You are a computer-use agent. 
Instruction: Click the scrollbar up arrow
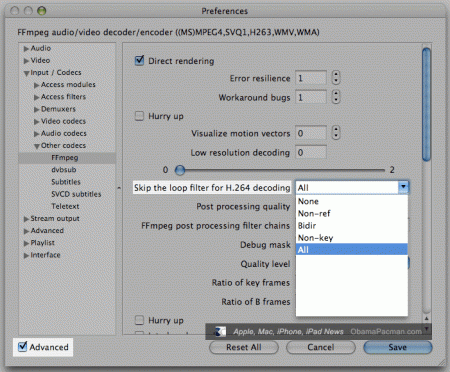pyautogui.click(x=426, y=319)
